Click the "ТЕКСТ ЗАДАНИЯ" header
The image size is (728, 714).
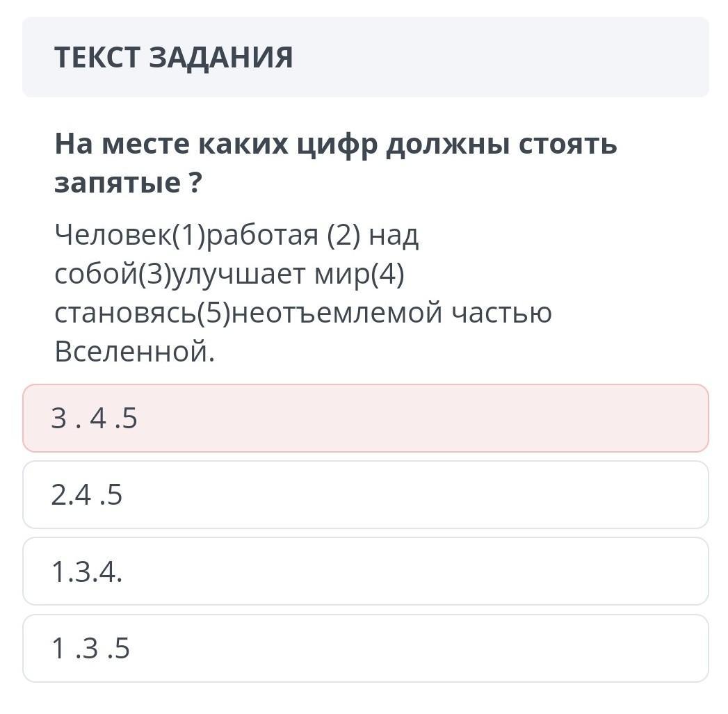174,57
